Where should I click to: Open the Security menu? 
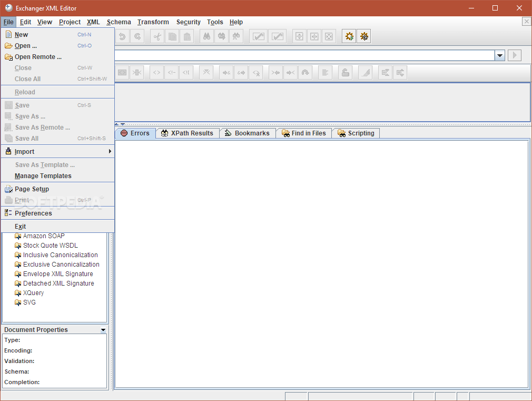pos(188,22)
